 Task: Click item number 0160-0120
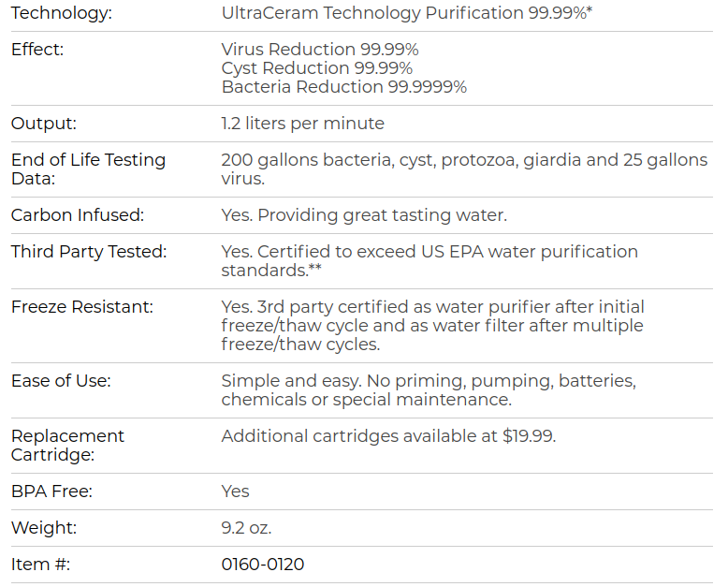pyautogui.click(x=263, y=565)
